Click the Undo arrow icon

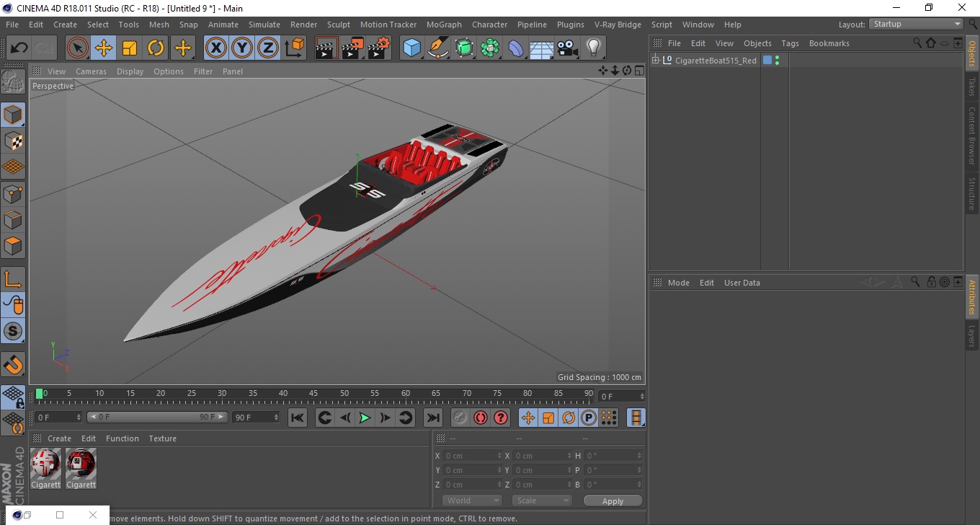click(x=19, y=48)
